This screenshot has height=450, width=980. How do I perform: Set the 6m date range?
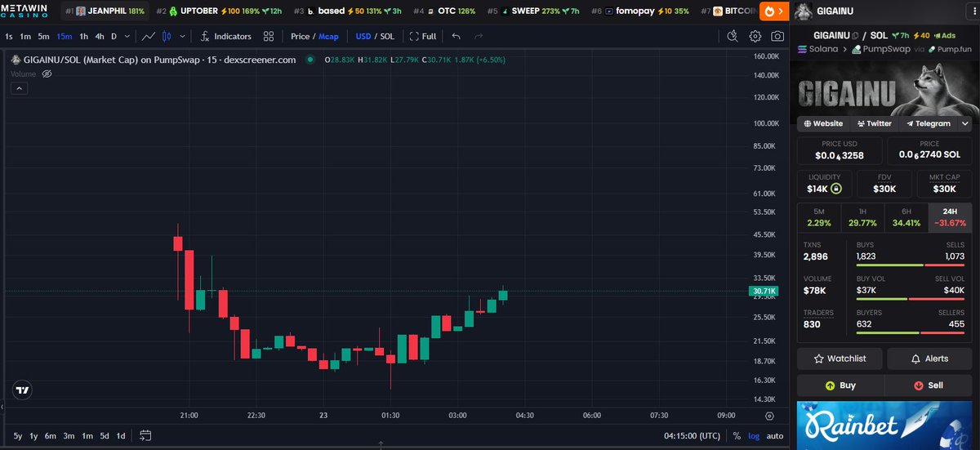(51, 436)
